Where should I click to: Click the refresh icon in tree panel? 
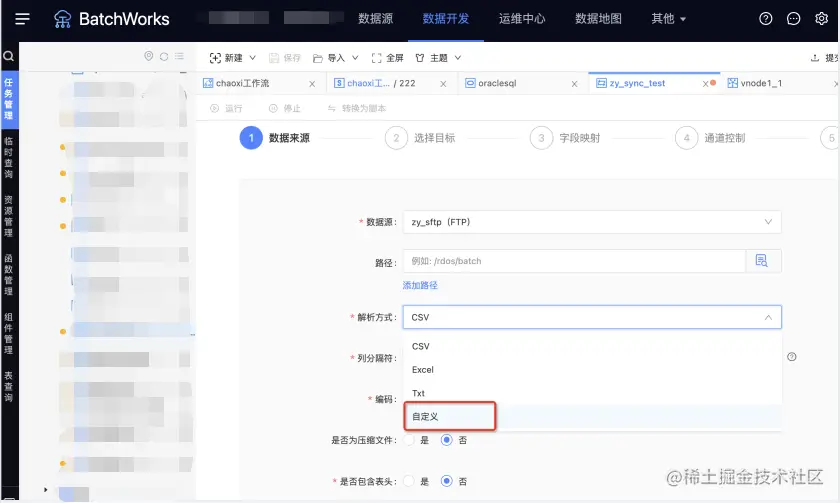pos(164,56)
